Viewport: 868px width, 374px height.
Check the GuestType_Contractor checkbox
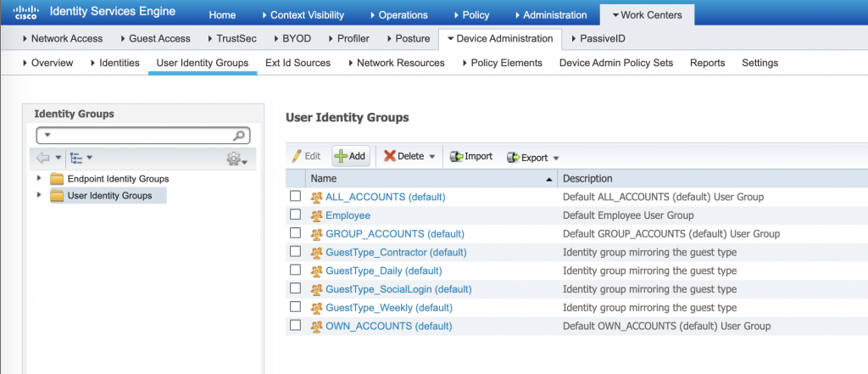click(x=295, y=251)
